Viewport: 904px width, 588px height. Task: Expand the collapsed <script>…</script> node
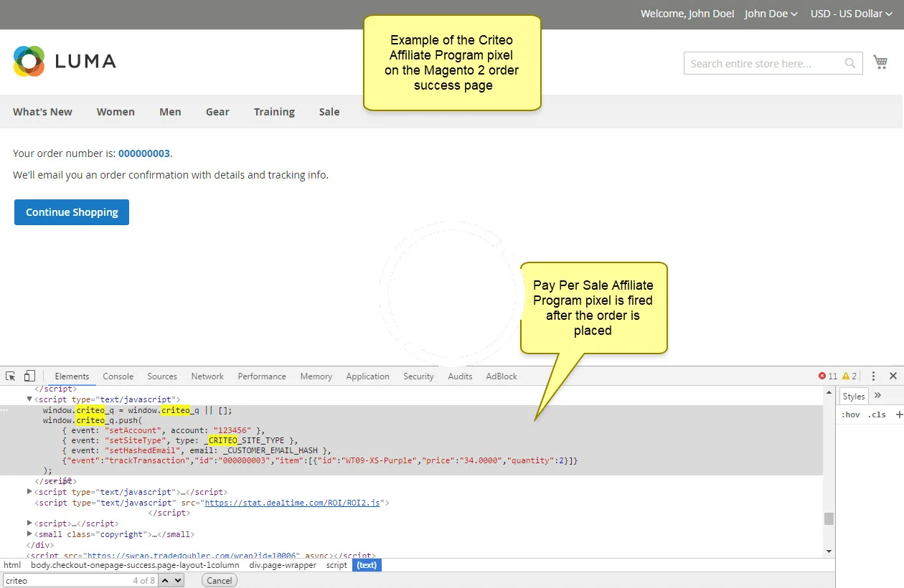point(30,523)
